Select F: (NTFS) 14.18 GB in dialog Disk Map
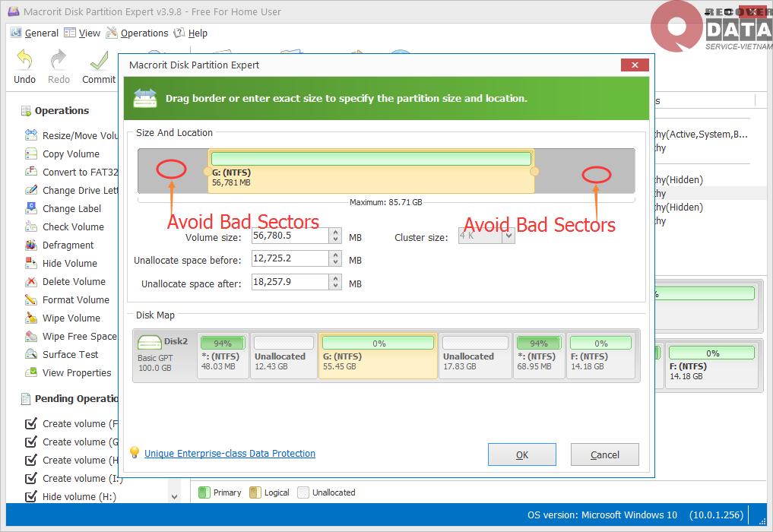 click(600, 356)
